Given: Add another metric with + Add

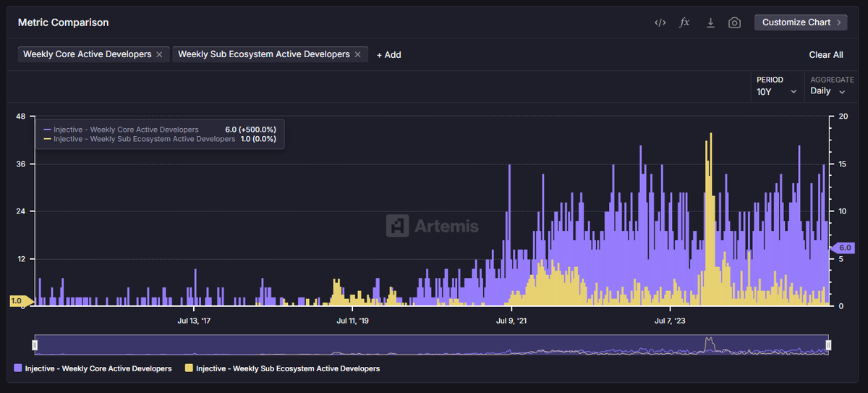Looking at the screenshot, I should pos(388,55).
